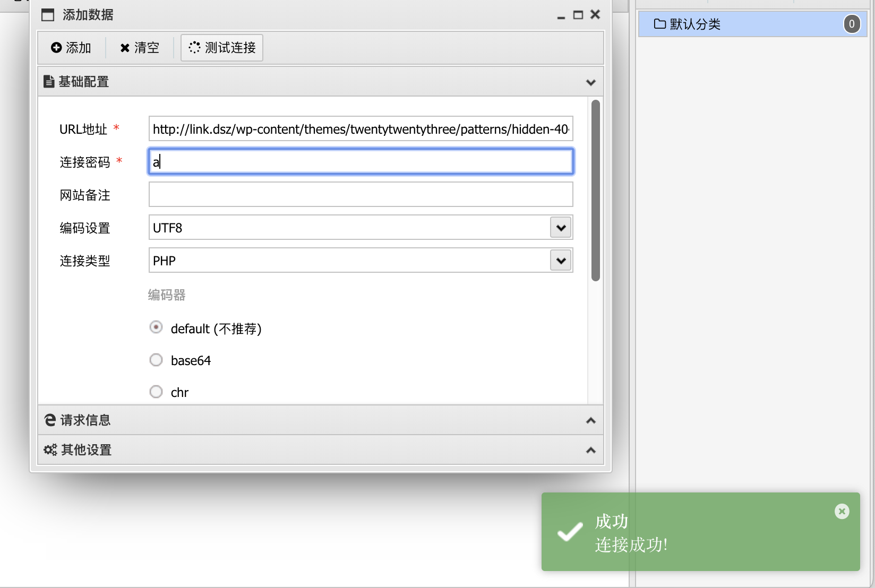Expand the 其他设置 section
The height and width of the screenshot is (588, 875).
[x=590, y=450]
